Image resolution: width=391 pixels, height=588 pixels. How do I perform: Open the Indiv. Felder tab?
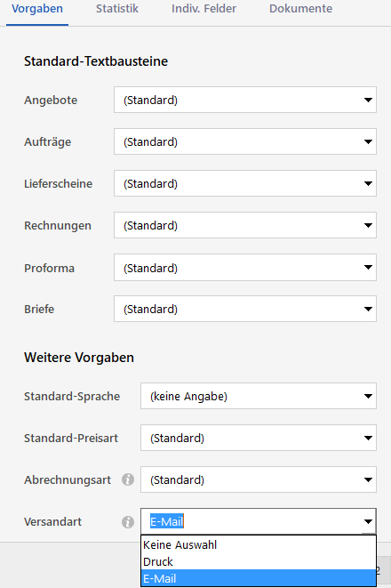(203, 9)
